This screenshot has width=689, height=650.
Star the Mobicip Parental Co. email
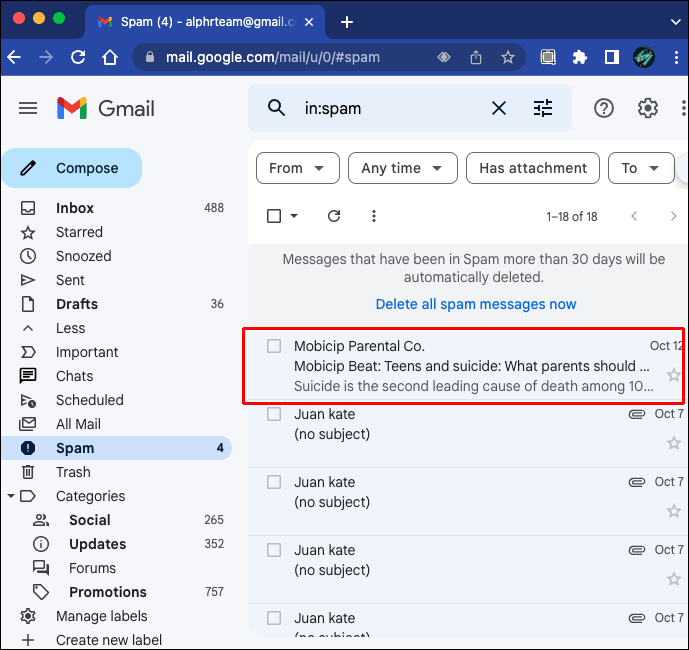(x=674, y=375)
